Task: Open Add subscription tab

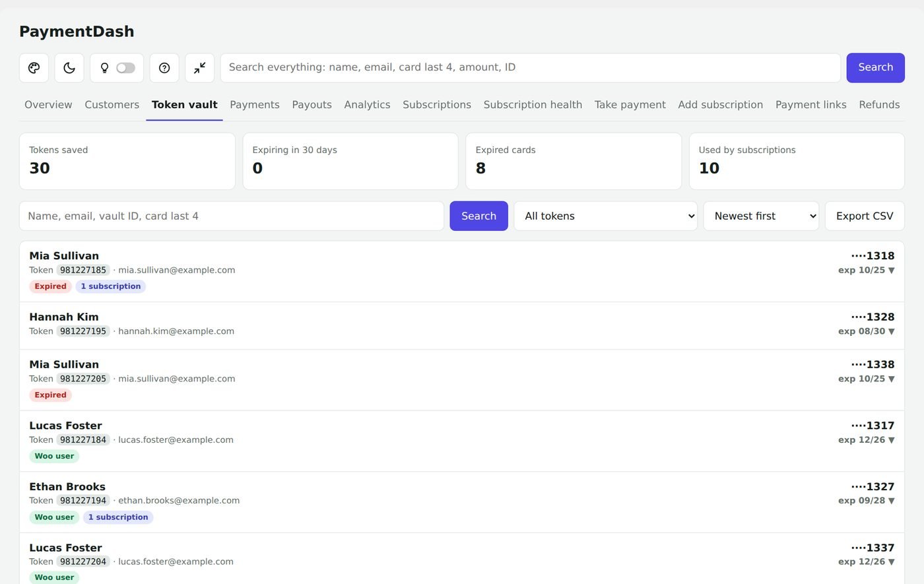Action: [x=720, y=105]
